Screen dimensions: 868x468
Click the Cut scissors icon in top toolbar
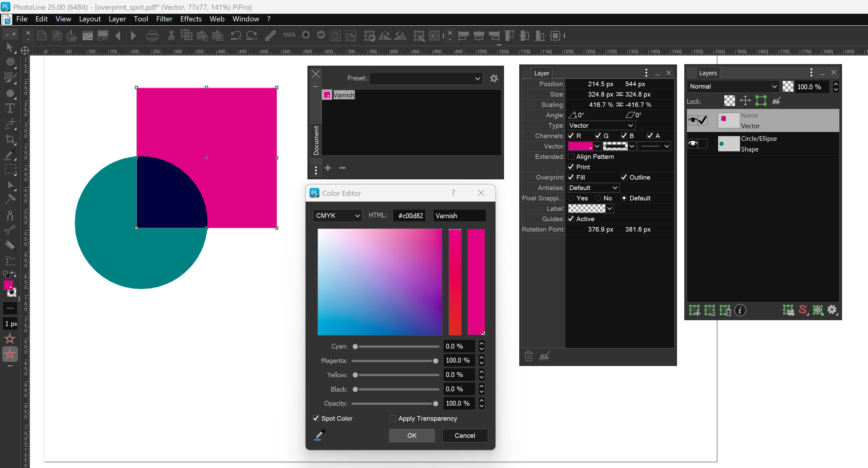[x=171, y=35]
